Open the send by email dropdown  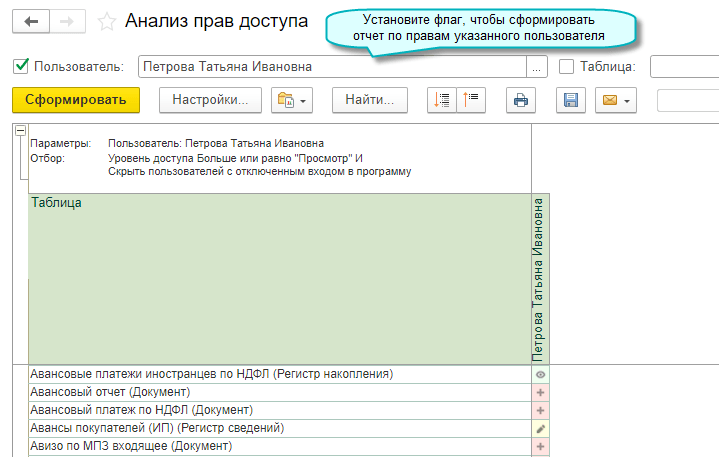pyautogui.click(x=616, y=100)
